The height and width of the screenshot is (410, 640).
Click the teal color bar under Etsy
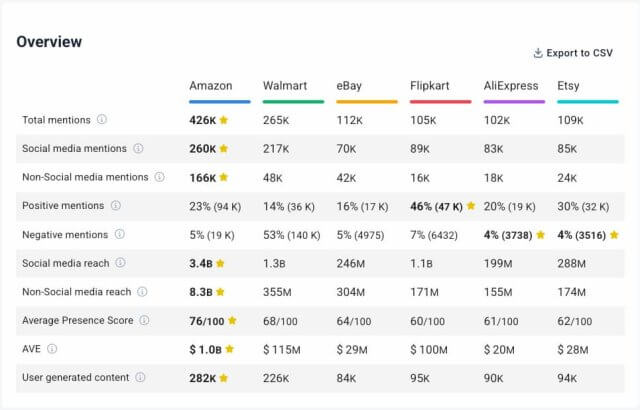click(x=587, y=101)
